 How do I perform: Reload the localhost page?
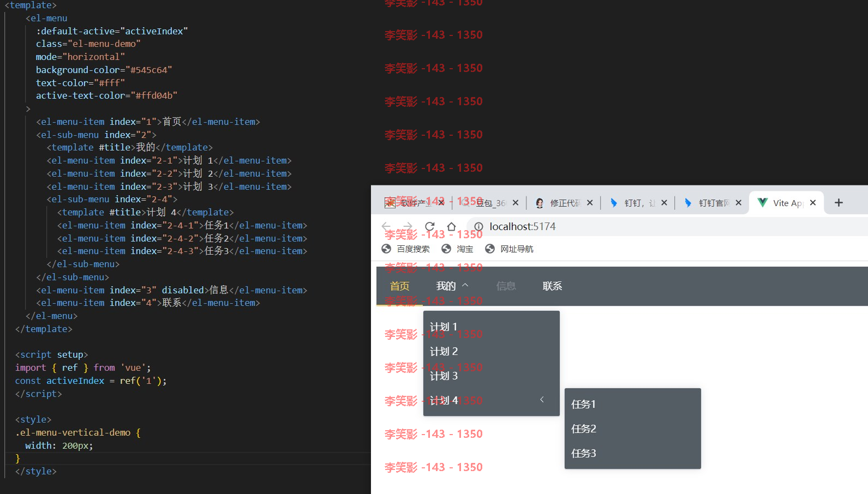430,226
